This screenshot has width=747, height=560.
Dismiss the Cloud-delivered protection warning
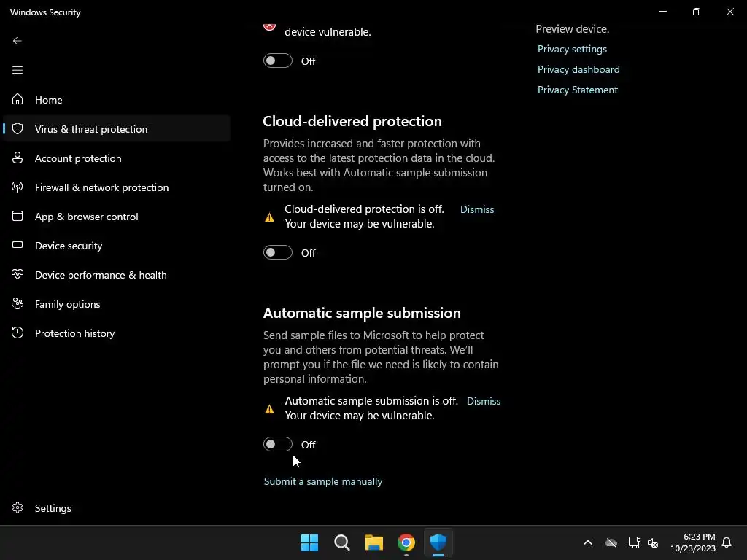[x=477, y=209]
